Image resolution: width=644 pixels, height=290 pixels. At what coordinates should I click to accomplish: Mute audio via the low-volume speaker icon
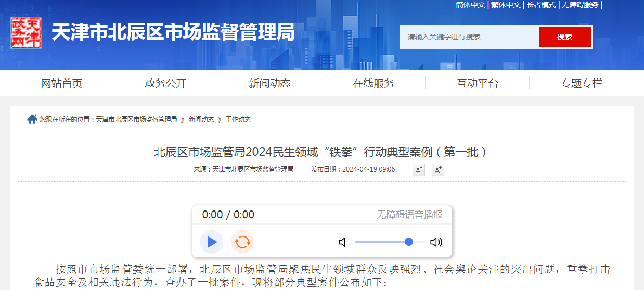coord(342,242)
